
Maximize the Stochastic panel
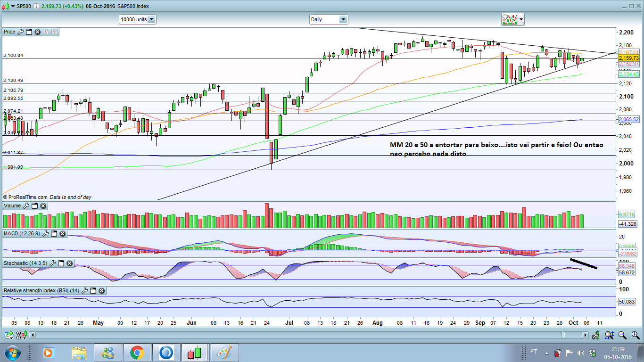(x=62, y=263)
